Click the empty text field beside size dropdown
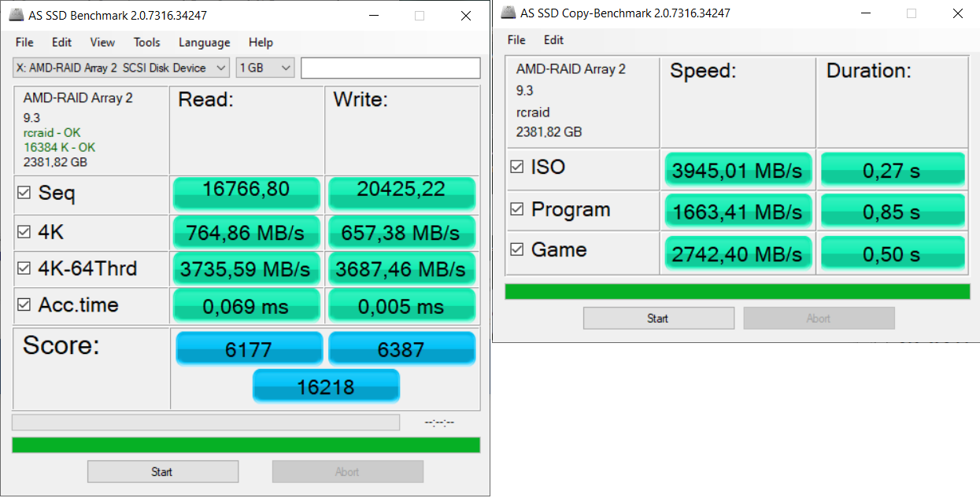Viewport: 980px width, 498px height. click(x=390, y=68)
